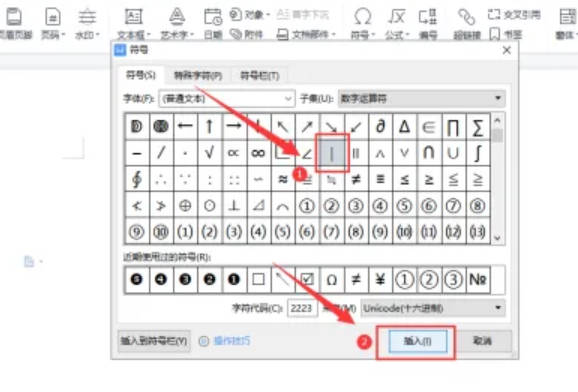Click the 对象 object ribbon button
The height and width of the screenshot is (392, 578).
point(250,15)
